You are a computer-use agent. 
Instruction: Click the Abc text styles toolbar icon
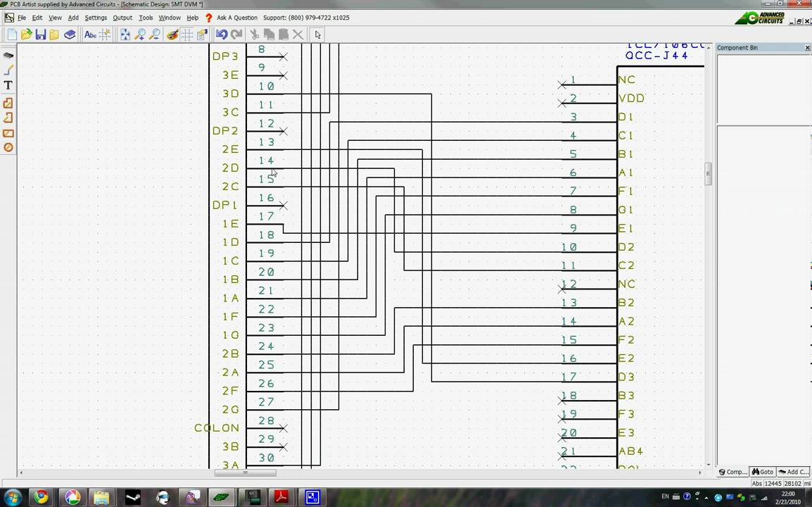tap(90, 35)
